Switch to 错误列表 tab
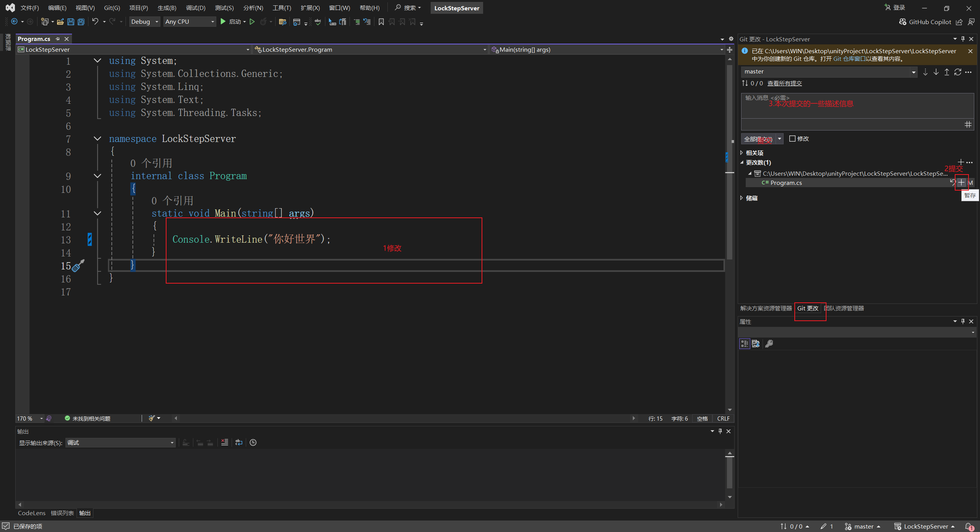Screen dimensions: 980x532 click(62, 513)
